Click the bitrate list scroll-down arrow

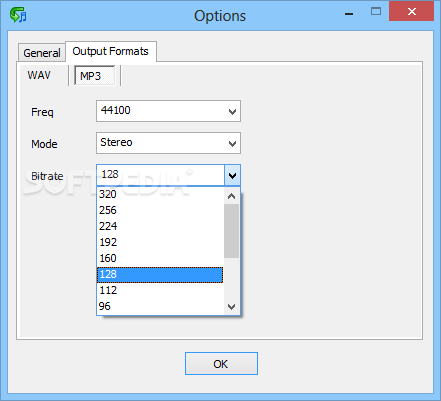(232, 306)
